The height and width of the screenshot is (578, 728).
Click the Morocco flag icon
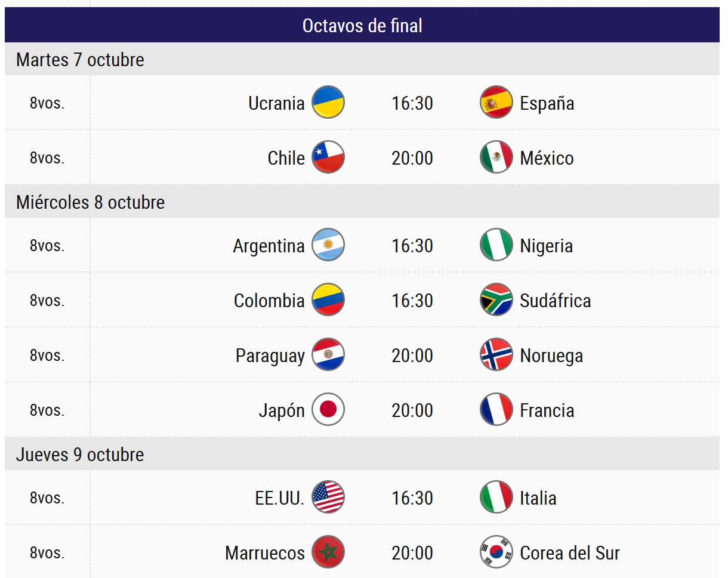tap(328, 552)
